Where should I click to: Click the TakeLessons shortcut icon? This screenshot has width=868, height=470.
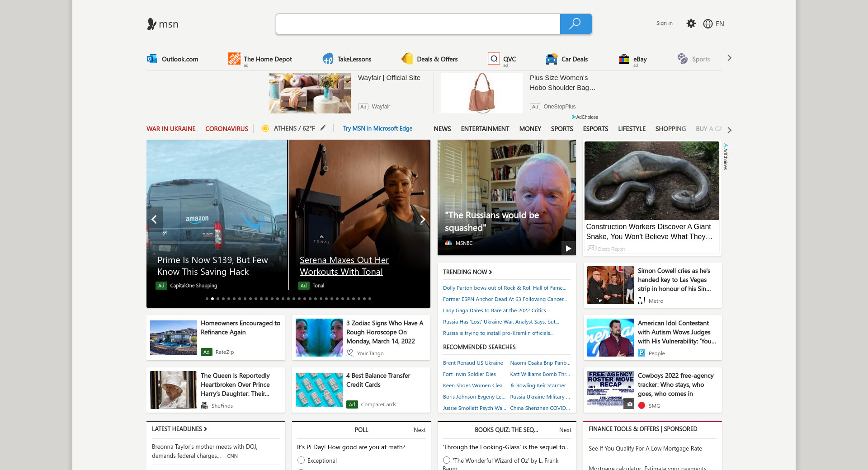(x=328, y=59)
